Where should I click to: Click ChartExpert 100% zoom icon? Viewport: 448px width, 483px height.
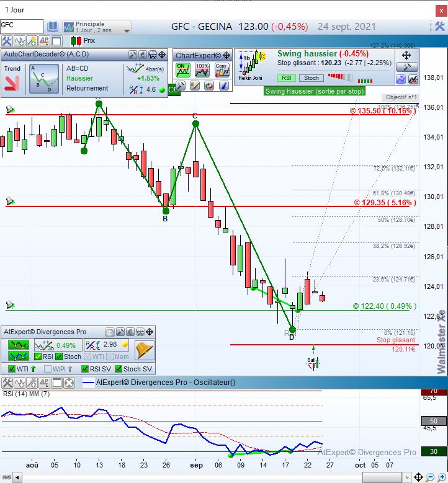(x=202, y=70)
